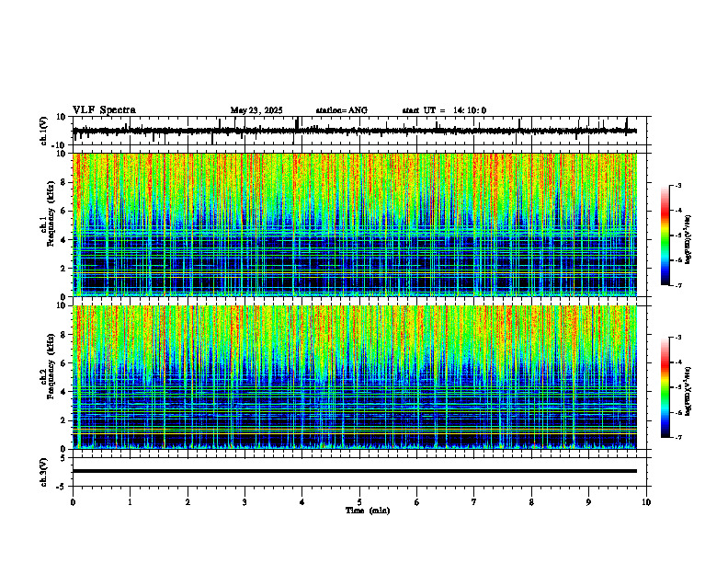Viewport: 728px width, 563px height.
Task: Click the "ch.1(V)" waveform axis label
Action: (44, 131)
